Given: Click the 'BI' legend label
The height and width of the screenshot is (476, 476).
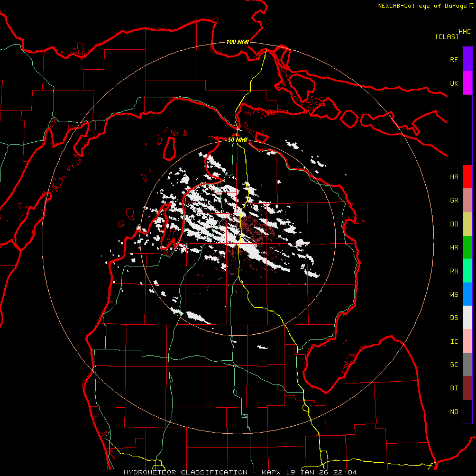Looking at the screenshot, I should click(454, 388).
